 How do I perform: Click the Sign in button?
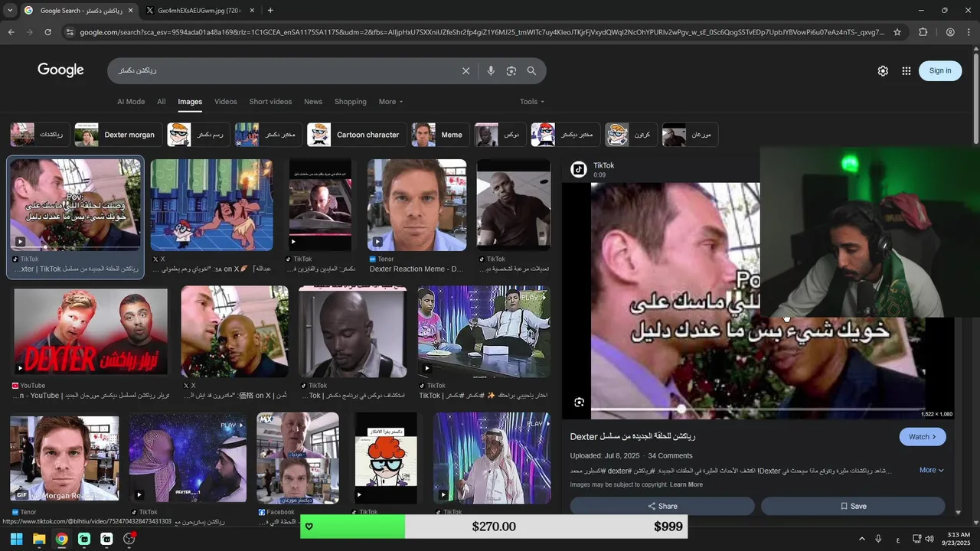[940, 70]
